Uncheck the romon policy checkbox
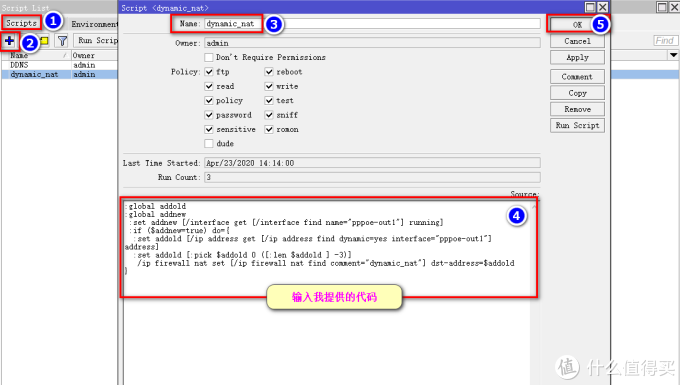680x385 pixels. tap(269, 129)
